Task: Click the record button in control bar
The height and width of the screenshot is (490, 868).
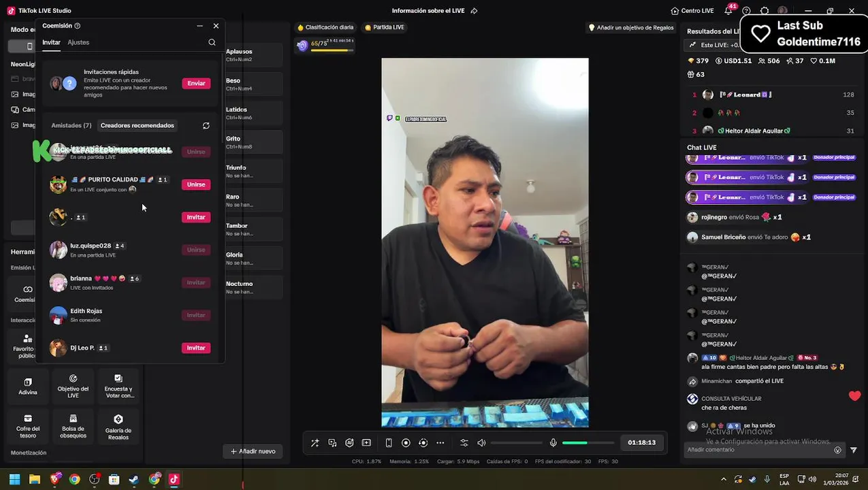Action: [406, 442]
